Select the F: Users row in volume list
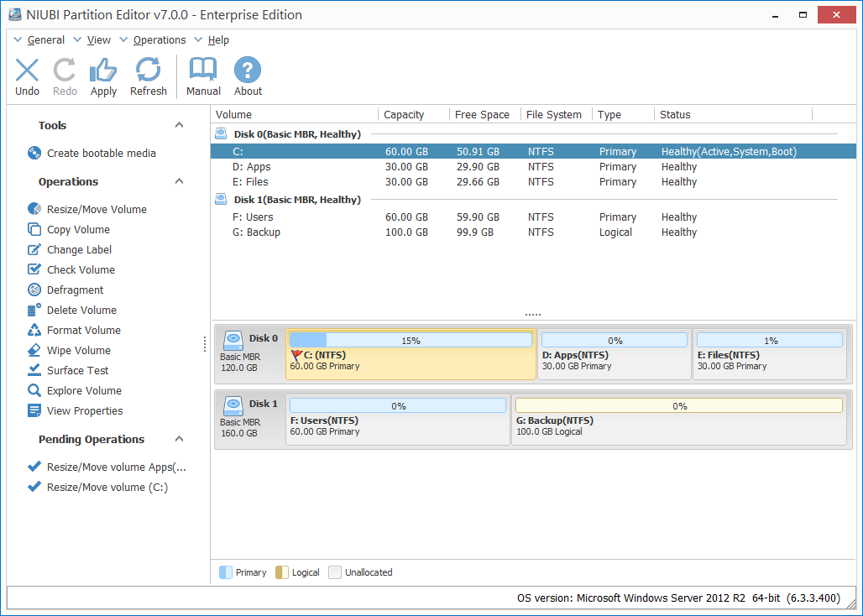The height and width of the screenshot is (616, 863). coord(533,217)
